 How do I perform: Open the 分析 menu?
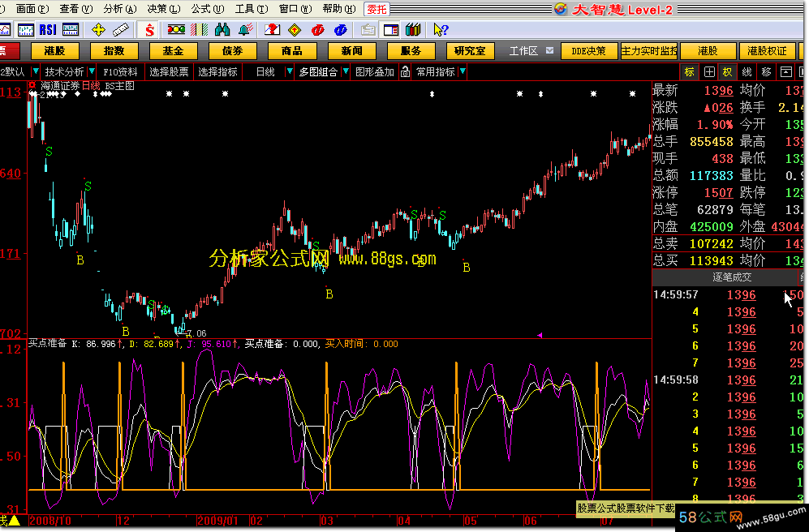tap(120, 9)
